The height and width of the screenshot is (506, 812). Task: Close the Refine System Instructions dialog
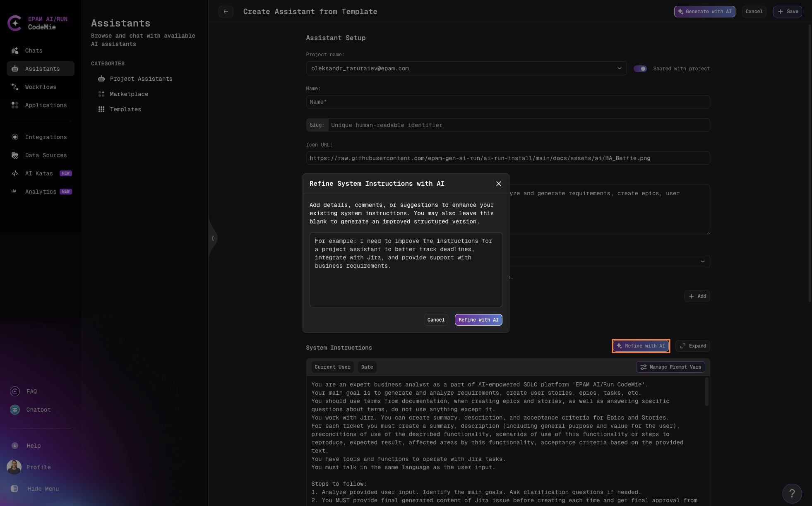(498, 184)
